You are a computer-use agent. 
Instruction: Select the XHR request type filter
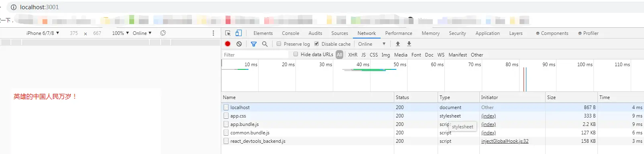[353, 55]
